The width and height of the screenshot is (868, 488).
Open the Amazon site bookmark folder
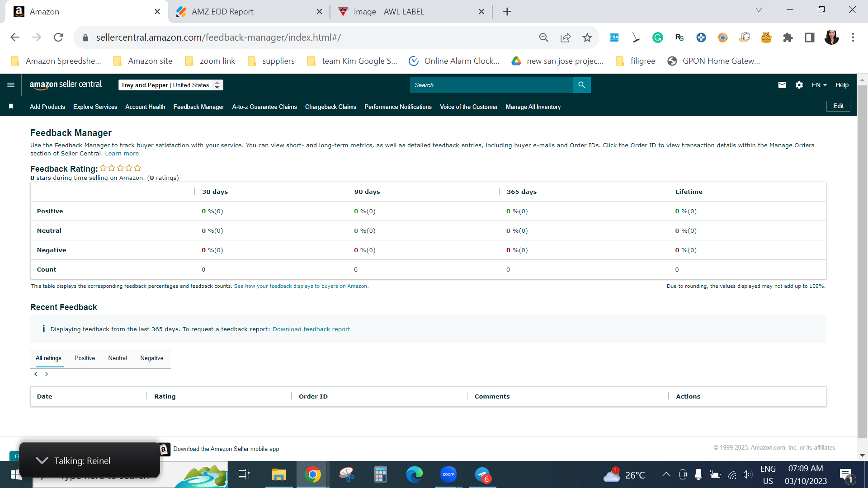(143, 61)
